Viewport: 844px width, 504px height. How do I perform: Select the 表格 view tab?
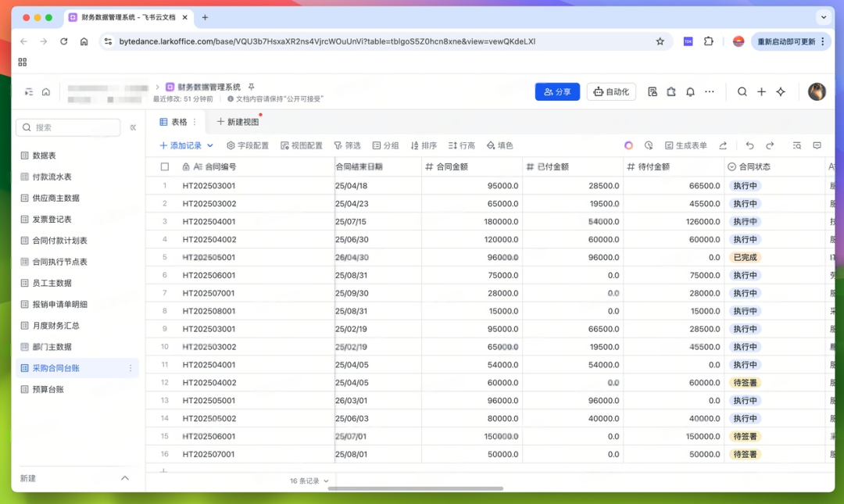[x=173, y=122]
